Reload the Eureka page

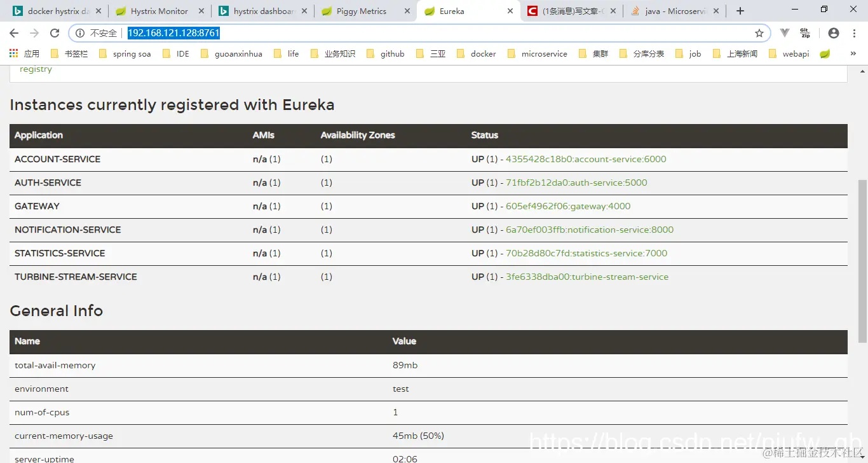point(55,33)
